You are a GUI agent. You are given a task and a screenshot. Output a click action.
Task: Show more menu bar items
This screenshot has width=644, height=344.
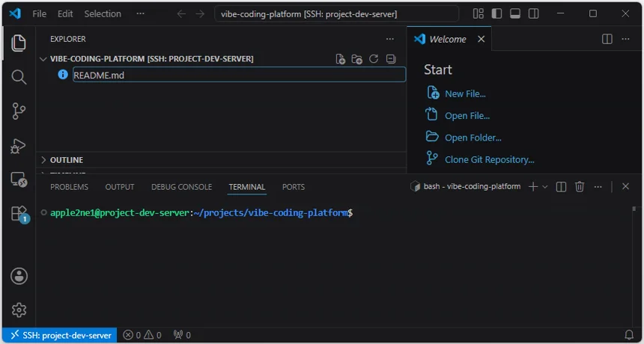coord(141,14)
